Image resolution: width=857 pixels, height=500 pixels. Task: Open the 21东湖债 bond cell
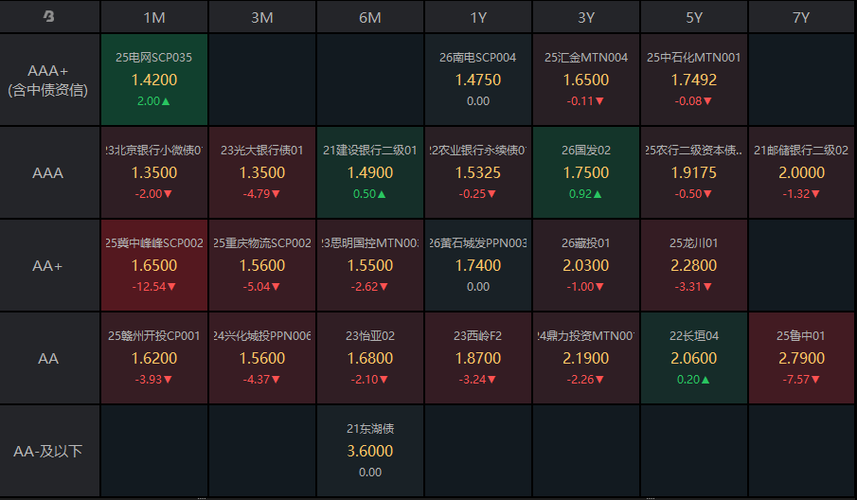(370, 451)
